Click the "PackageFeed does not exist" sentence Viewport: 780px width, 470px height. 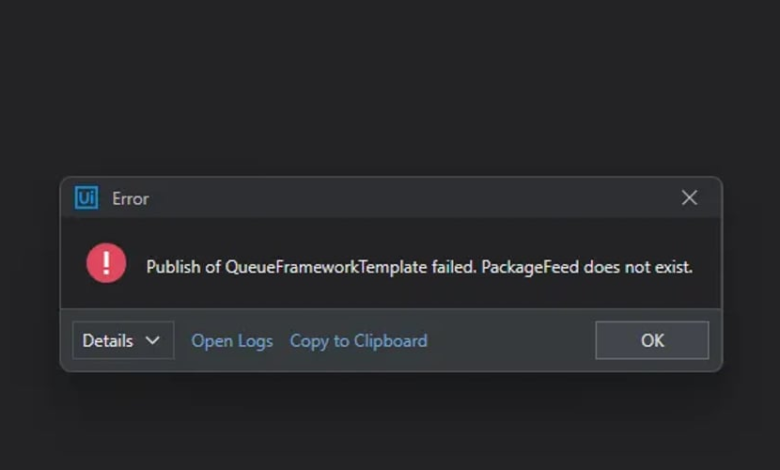point(586,267)
